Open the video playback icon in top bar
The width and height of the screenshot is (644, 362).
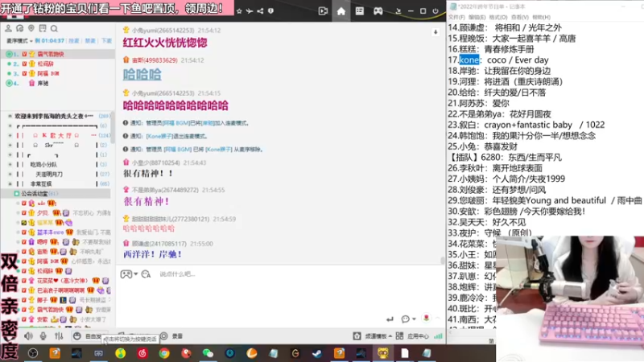(x=324, y=11)
